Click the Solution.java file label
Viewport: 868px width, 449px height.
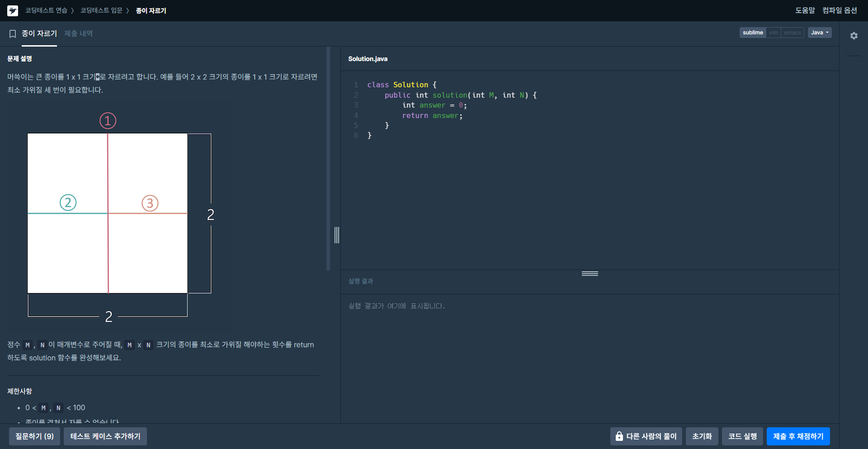(368, 59)
